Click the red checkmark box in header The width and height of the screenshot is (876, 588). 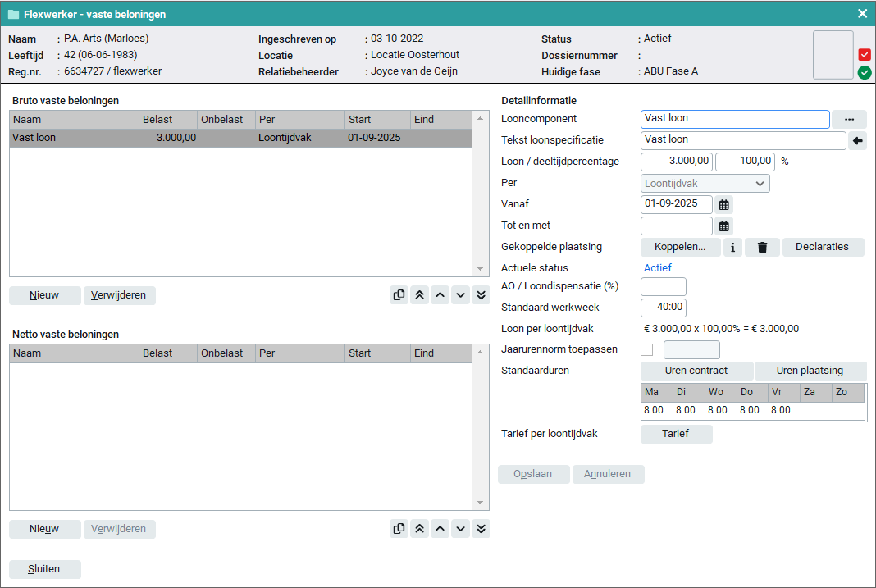[x=865, y=55]
